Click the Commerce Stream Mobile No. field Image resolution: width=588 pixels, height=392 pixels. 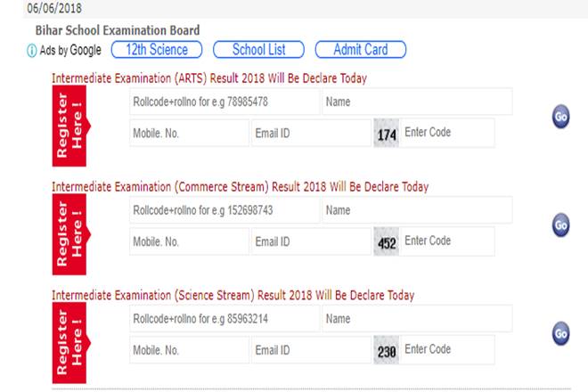click(188, 241)
